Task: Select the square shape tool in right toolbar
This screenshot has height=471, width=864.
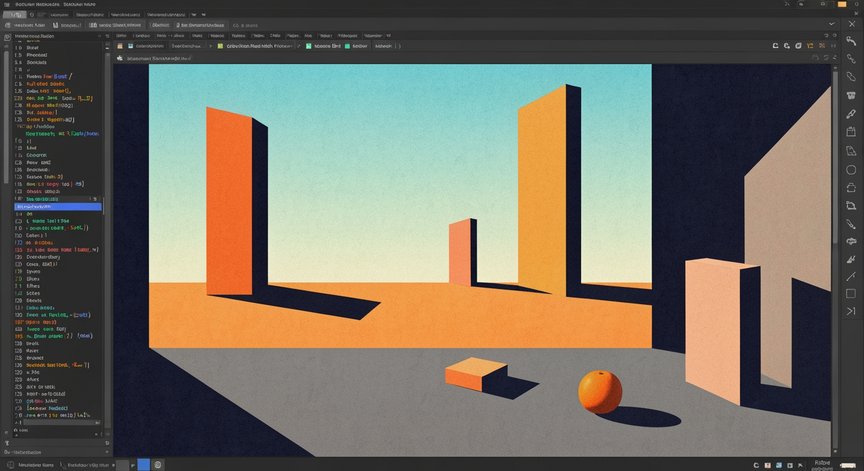Action: [851, 294]
